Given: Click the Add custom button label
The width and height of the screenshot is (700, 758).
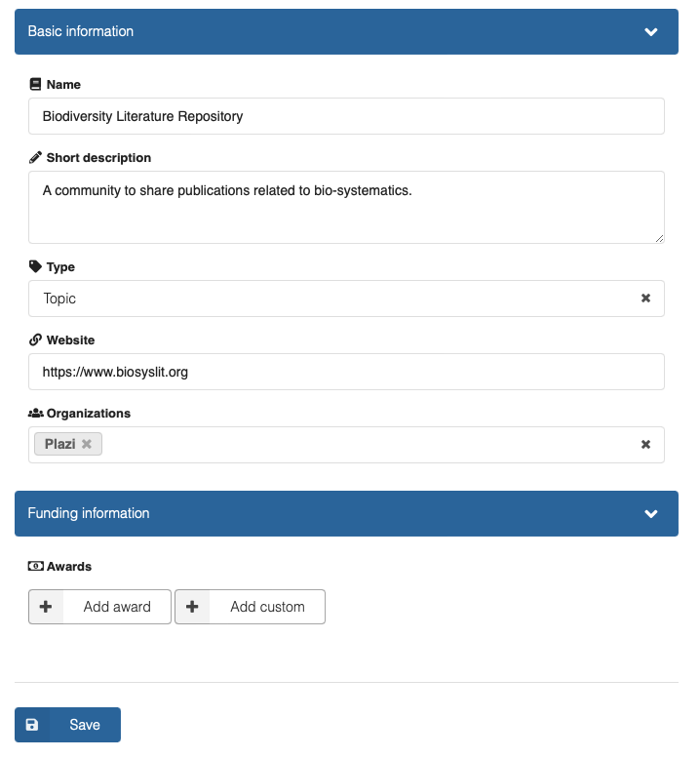Looking at the screenshot, I should pyautogui.click(x=267, y=607).
